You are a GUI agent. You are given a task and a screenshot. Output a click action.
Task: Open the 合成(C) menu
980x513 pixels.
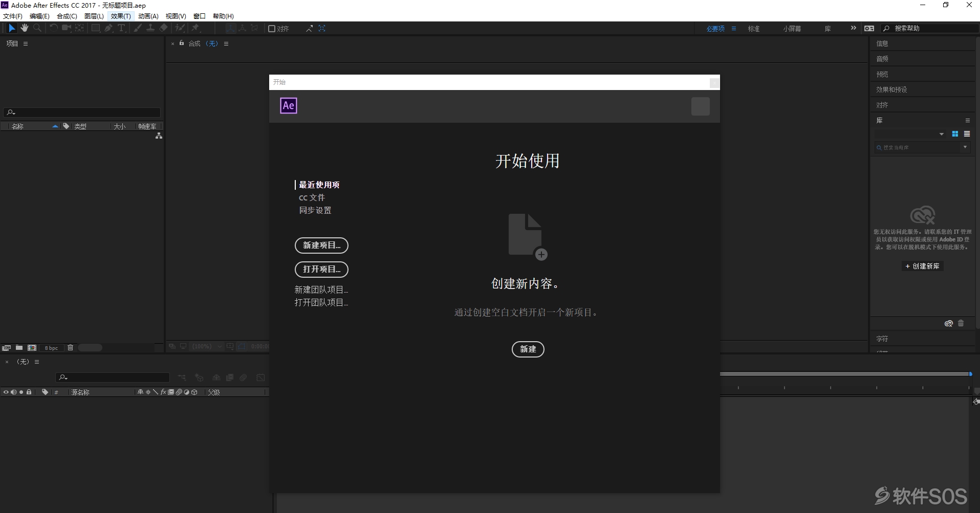(67, 16)
